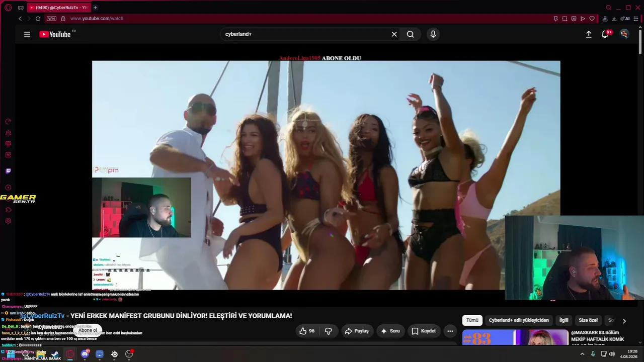Show hidden system tray icons

coord(582,354)
